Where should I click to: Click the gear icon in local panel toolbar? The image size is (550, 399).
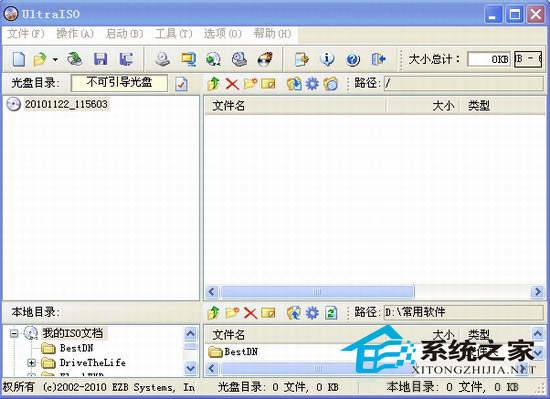[x=312, y=313]
